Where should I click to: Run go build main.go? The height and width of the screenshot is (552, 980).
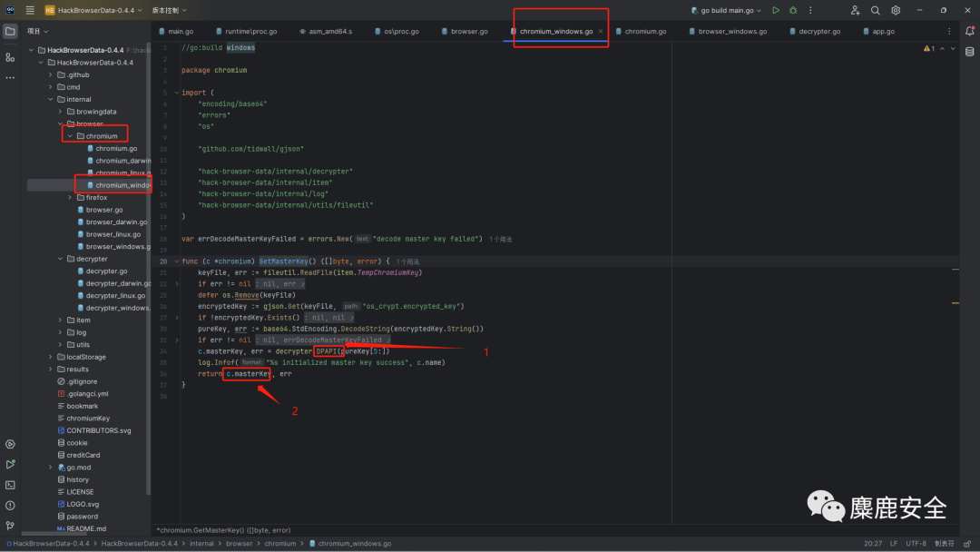[x=776, y=10]
